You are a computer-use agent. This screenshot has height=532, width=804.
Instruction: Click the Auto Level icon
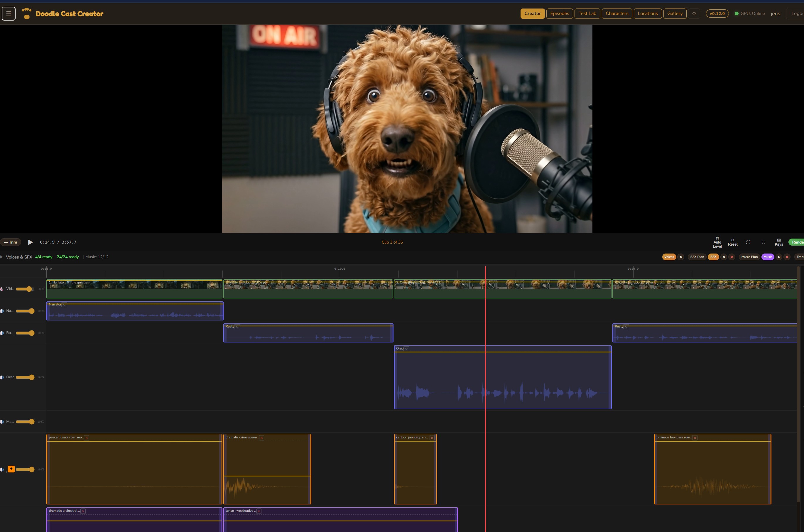pos(717,241)
